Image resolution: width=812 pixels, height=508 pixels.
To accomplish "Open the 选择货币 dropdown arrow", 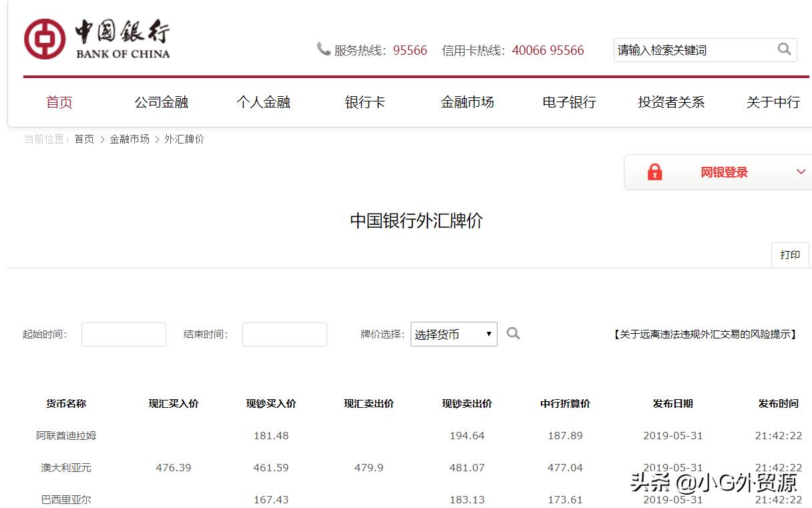I will click(x=490, y=334).
